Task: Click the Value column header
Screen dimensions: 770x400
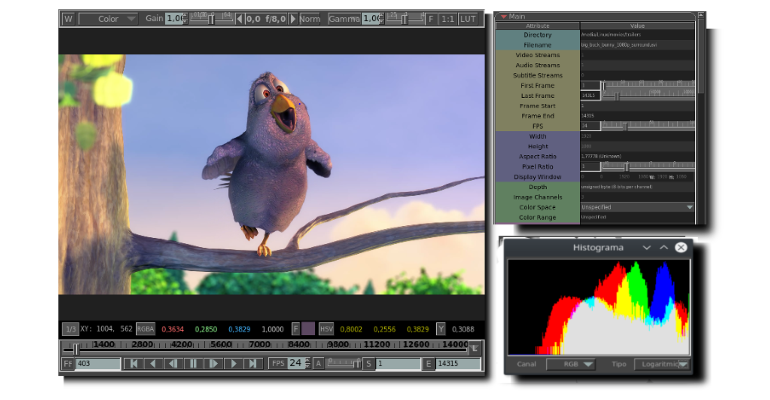Action: click(637, 26)
